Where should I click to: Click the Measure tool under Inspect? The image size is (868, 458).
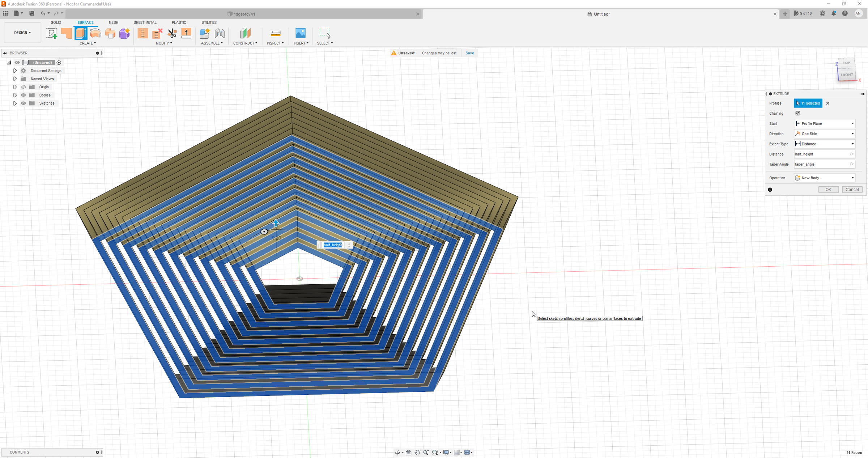275,33
